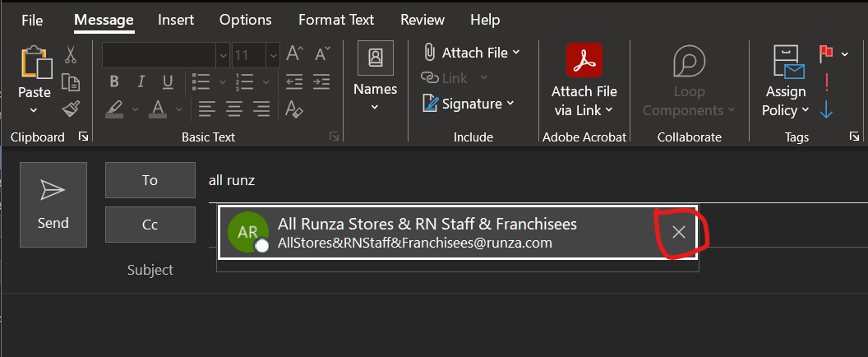Click the Cut scissors icon
Viewport: 868px width, 357px height.
71,54
